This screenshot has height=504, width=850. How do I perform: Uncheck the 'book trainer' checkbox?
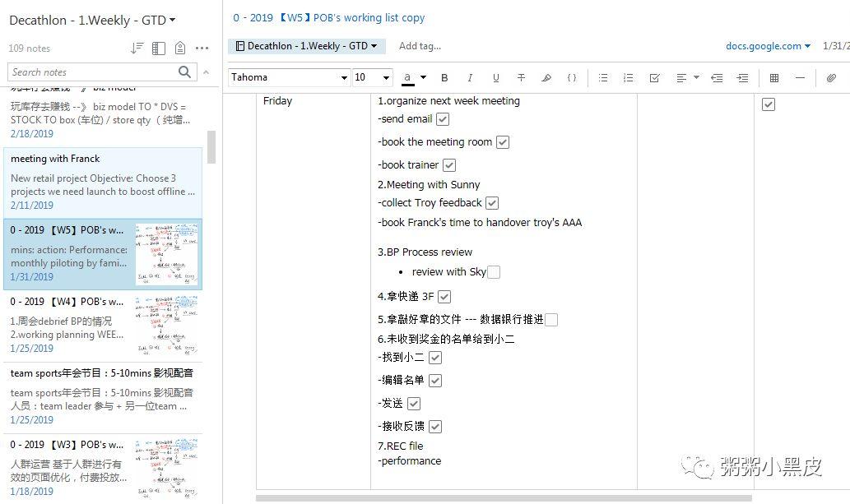click(449, 165)
